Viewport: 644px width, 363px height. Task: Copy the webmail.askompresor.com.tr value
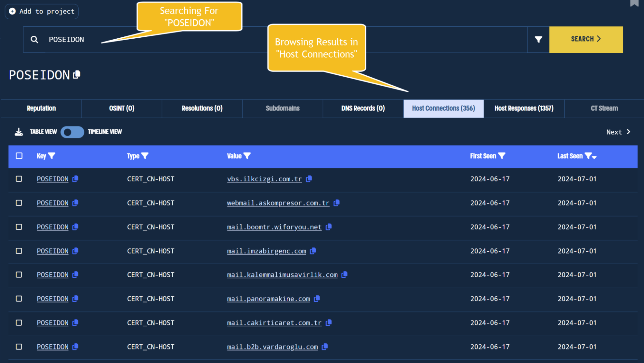point(337,203)
